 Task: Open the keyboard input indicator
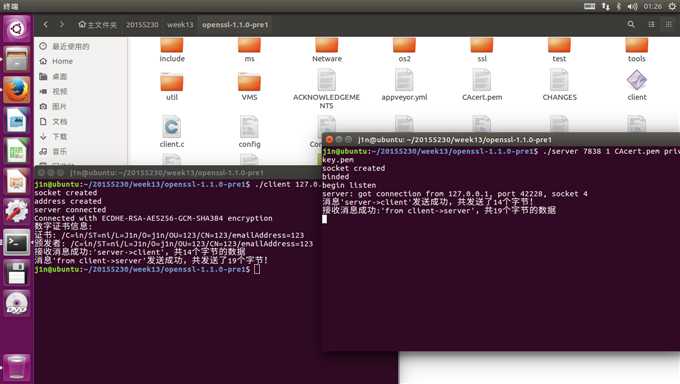click(589, 6)
